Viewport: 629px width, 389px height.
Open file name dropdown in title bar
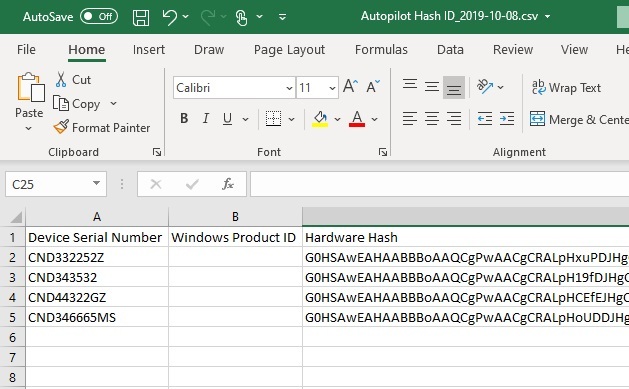click(548, 17)
